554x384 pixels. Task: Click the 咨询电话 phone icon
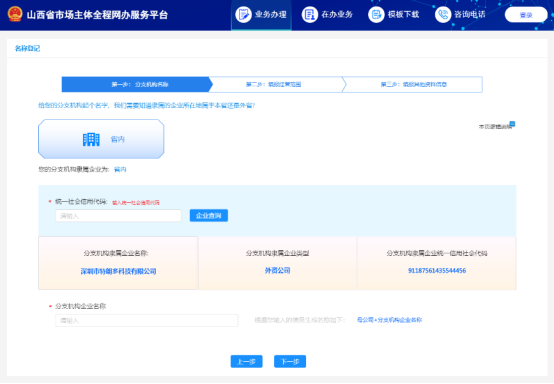click(x=443, y=14)
